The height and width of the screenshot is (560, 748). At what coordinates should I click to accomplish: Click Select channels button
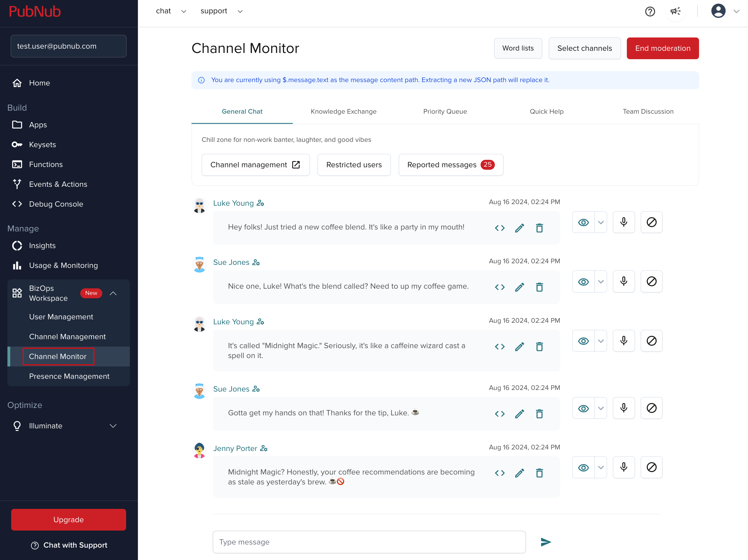click(x=584, y=48)
